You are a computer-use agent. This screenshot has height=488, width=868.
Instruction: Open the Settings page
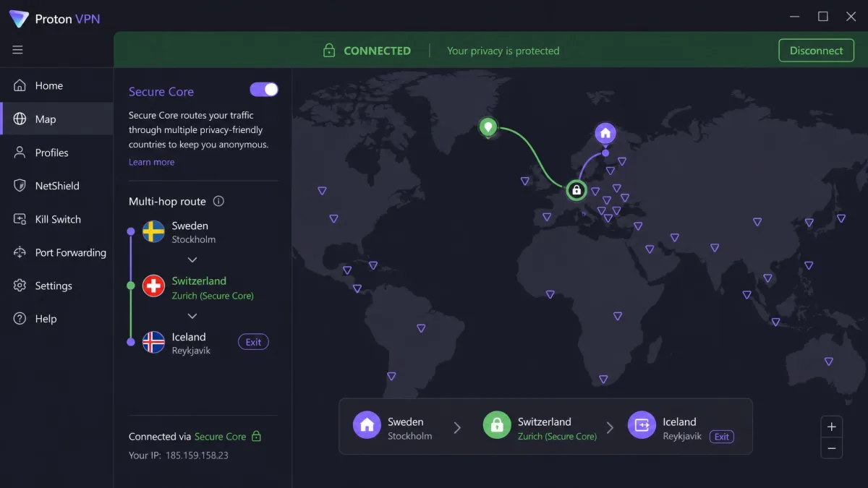click(x=56, y=286)
